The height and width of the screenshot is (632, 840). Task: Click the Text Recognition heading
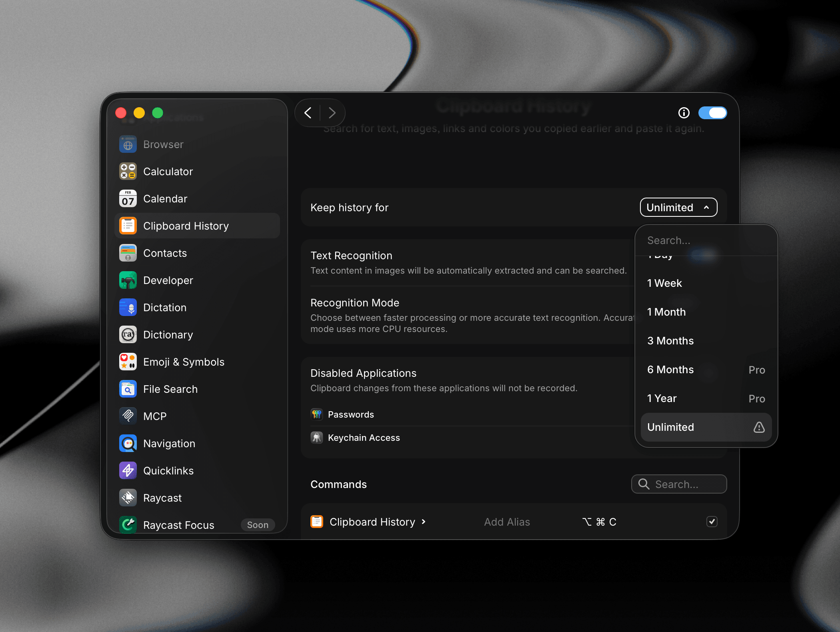coord(351,256)
